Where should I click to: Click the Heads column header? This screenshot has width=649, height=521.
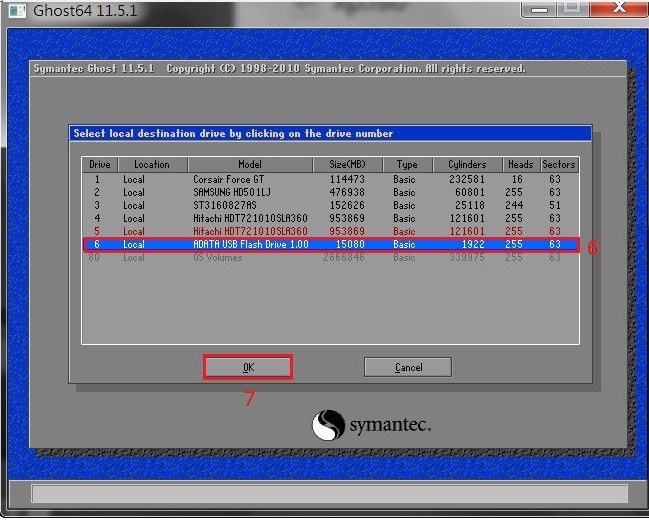click(x=521, y=164)
